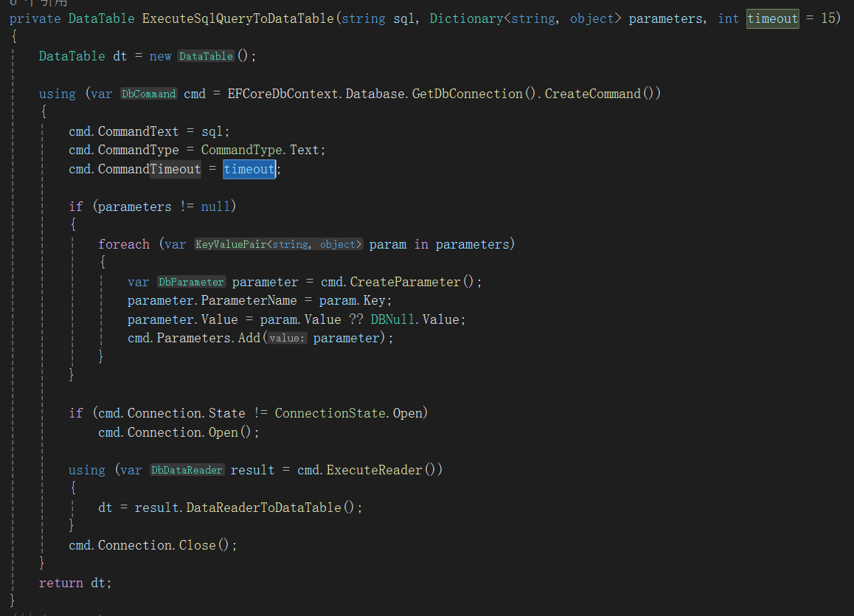Click the DataReaderToDataTable method call

pyautogui.click(x=263, y=507)
